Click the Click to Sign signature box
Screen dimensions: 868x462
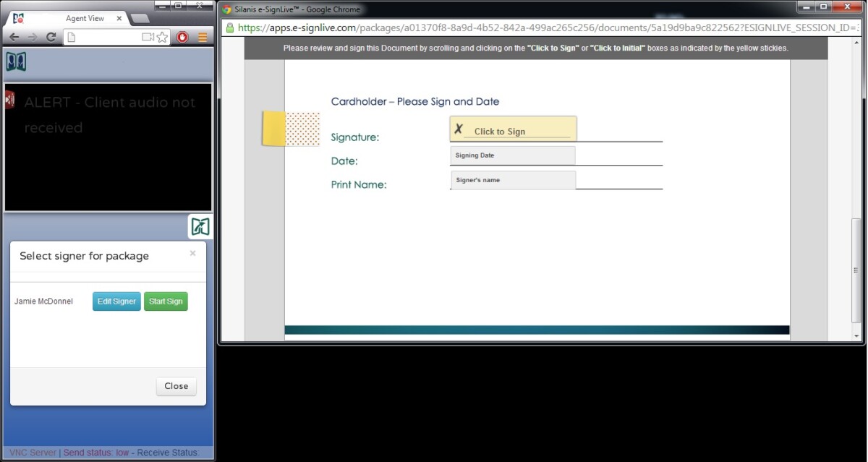(x=512, y=128)
